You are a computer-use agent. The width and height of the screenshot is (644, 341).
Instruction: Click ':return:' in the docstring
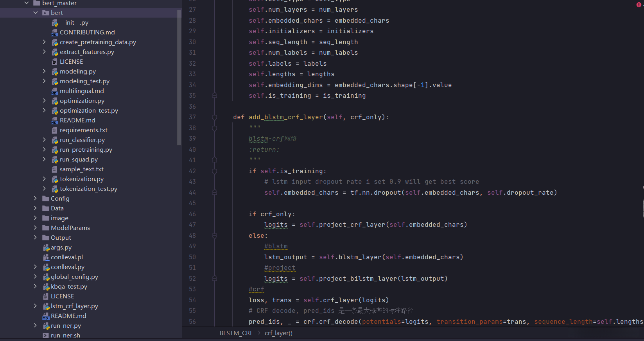coord(264,150)
